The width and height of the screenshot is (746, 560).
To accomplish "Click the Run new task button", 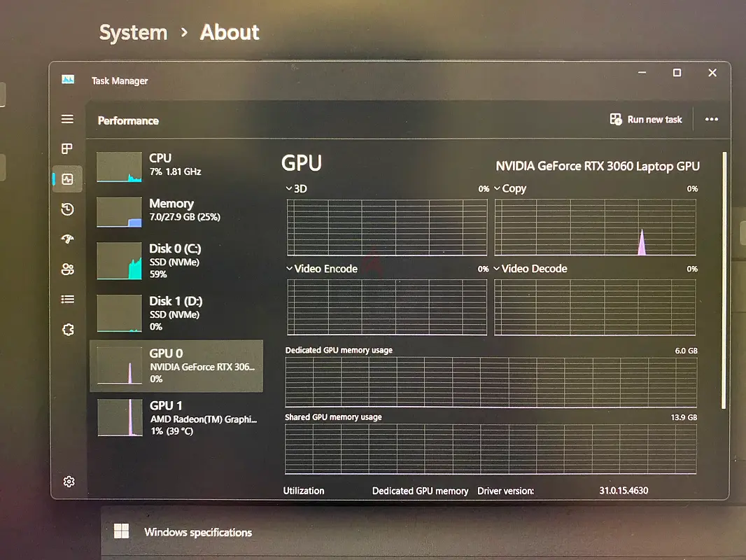I will [x=646, y=120].
